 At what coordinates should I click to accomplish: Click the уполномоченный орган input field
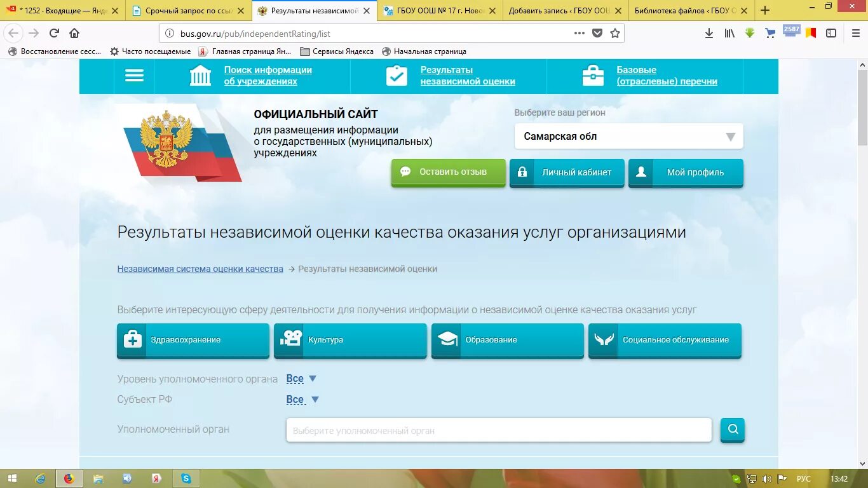pyautogui.click(x=499, y=430)
